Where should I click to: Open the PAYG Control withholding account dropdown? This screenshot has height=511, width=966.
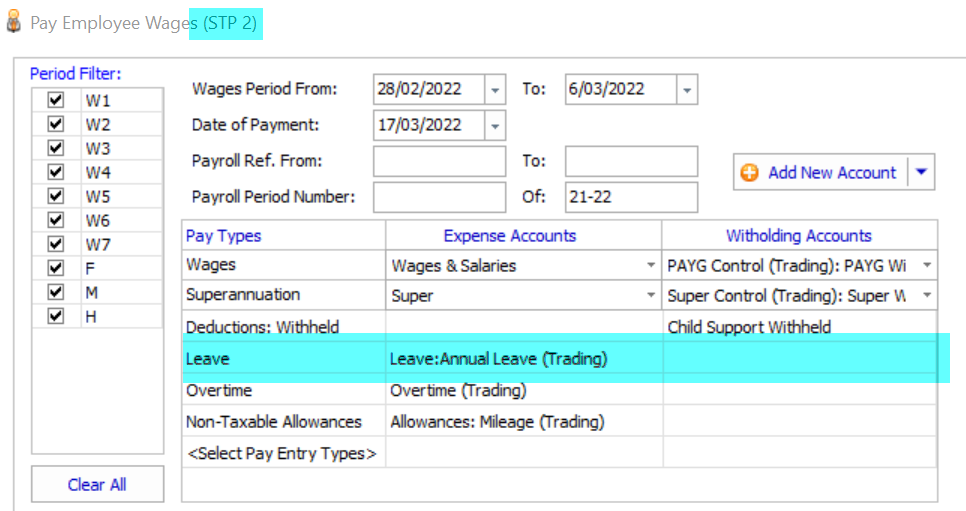tap(927, 266)
